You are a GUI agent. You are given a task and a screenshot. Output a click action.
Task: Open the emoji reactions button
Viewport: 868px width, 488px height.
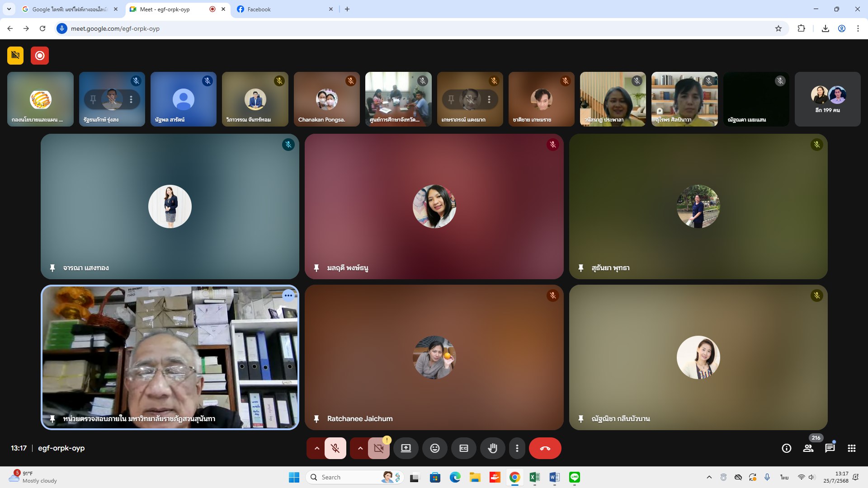click(434, 448)
